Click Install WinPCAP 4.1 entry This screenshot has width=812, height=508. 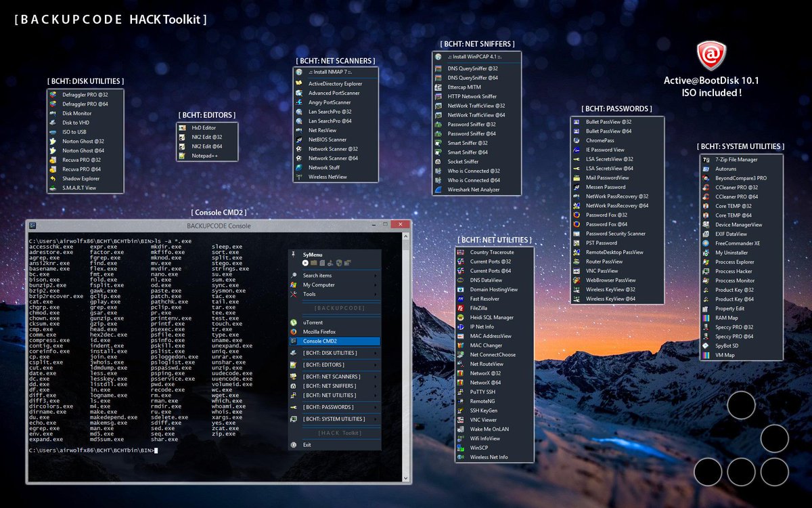[477, 56]
